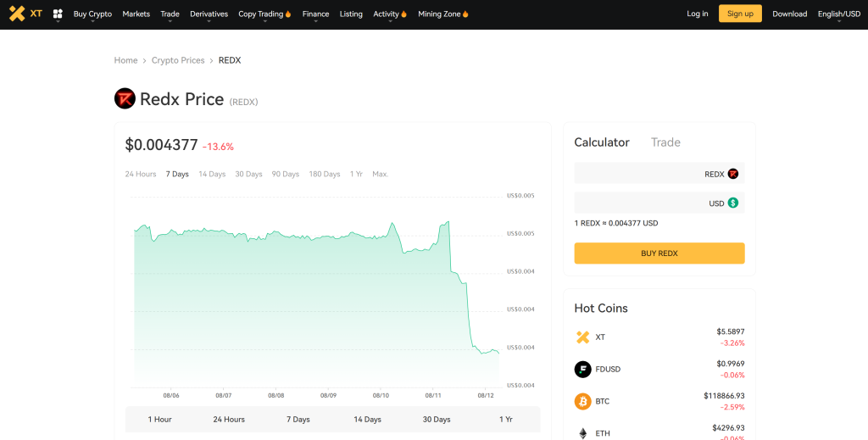
Task: Click the USD dollar icon in calculator
Action: 733,203
